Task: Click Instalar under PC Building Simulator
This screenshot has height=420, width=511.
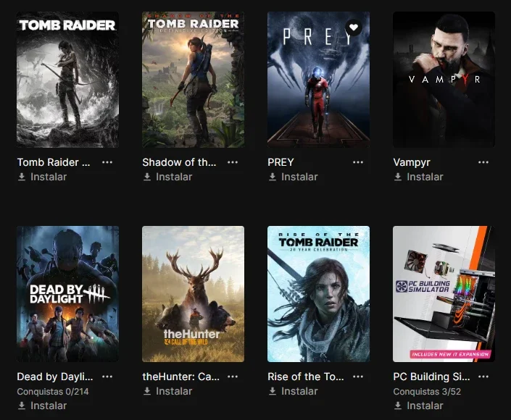Action: point(418,406)
